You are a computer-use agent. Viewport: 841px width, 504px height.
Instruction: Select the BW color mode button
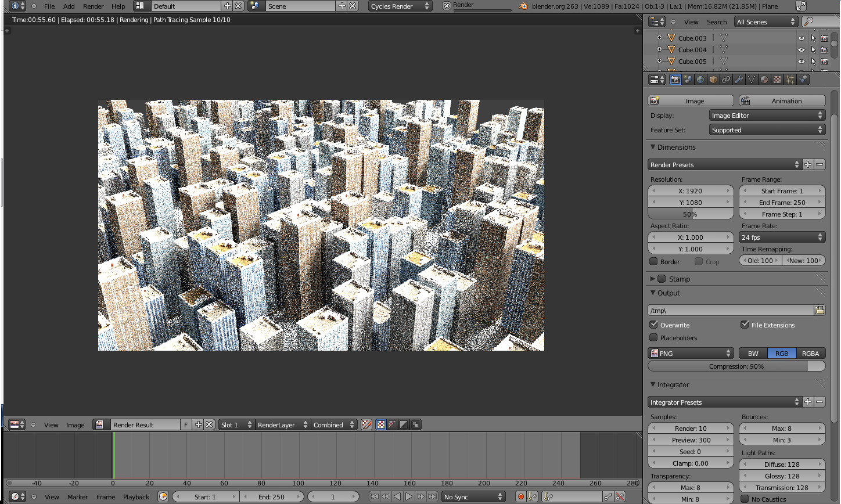pos(753,354)
